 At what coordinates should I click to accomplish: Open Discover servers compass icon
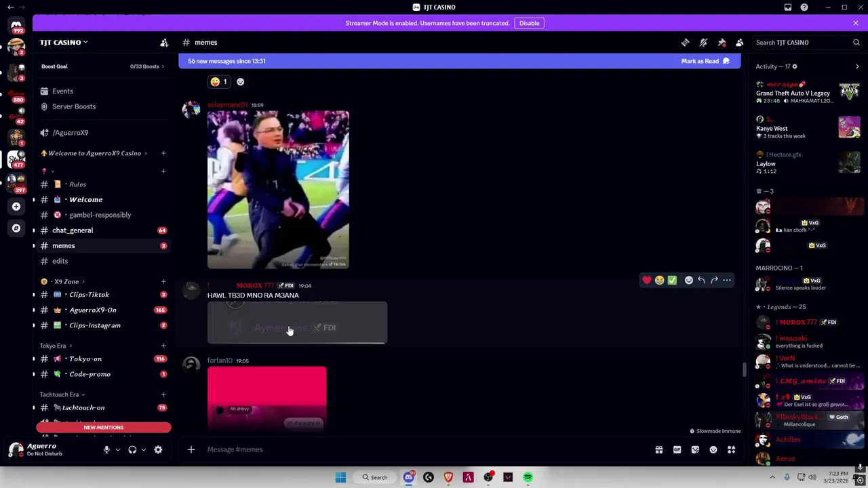pos(16,228)
